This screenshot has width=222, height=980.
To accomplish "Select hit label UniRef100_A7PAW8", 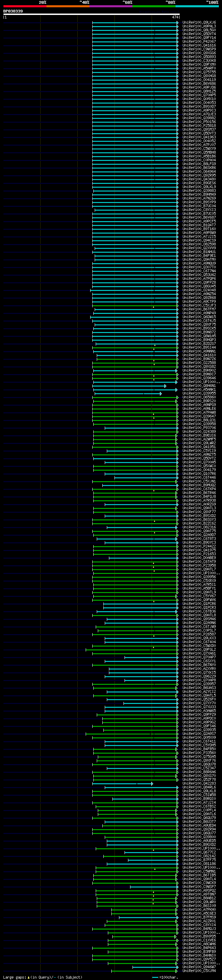I will [x=199, y=412].
